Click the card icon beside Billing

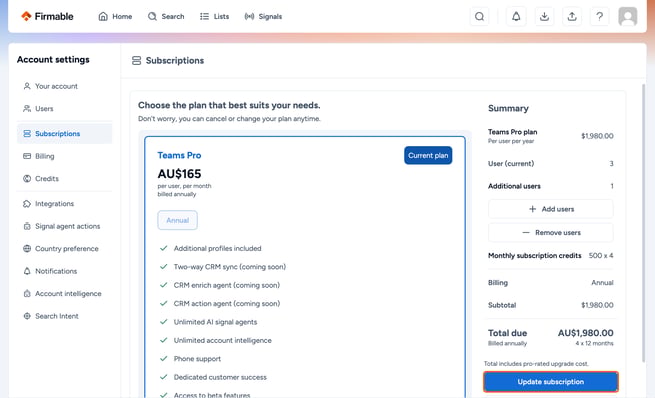tap(27, 156)
